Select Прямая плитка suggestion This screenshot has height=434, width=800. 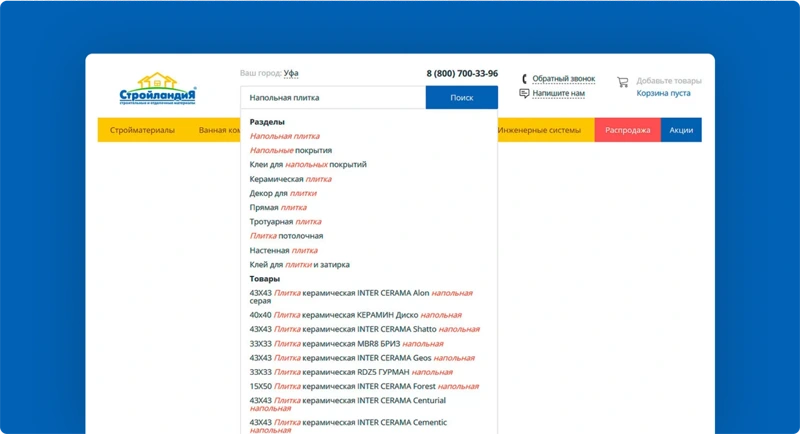pos(278,208)
